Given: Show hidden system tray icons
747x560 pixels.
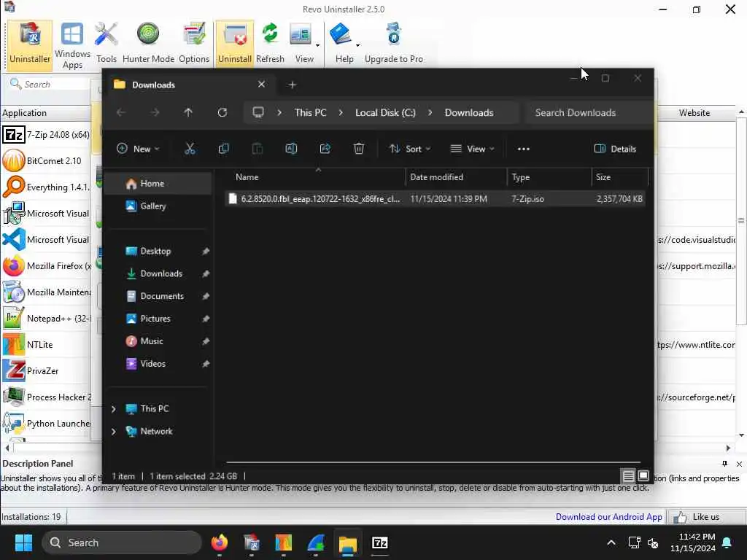Looking at the screenshot, I should coord(611,542).
